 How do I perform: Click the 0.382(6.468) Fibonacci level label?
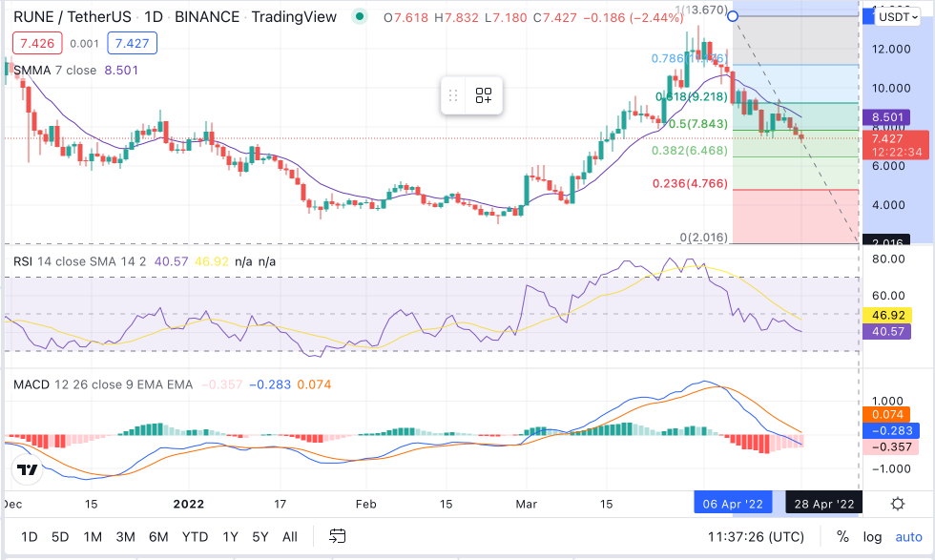click(x=689, y=151)
